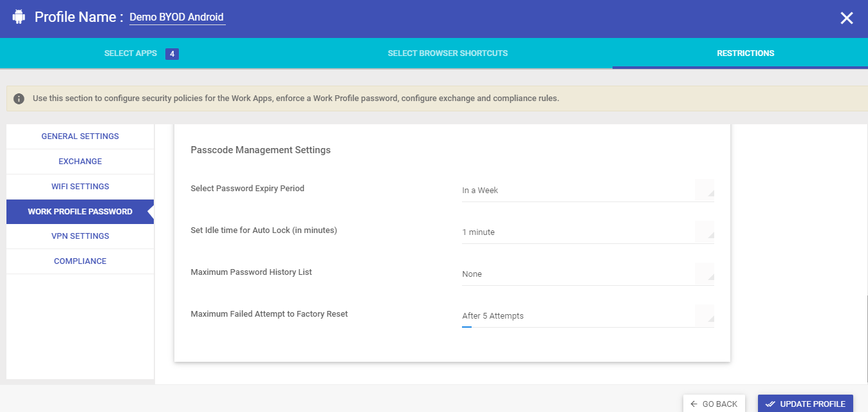Click the Go Back button
This screenshot has height=412, width=868.
714,404
